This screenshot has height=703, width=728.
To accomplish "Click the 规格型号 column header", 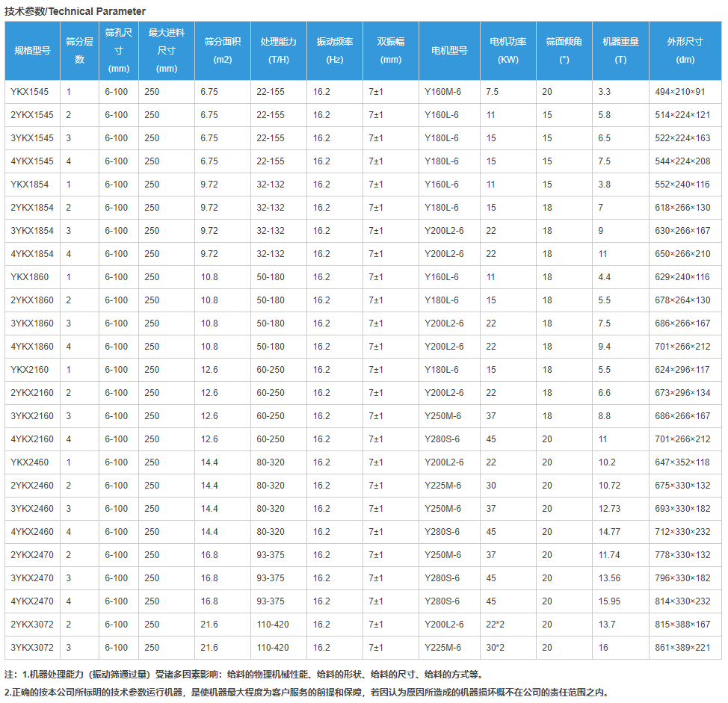I will (32, 51).
